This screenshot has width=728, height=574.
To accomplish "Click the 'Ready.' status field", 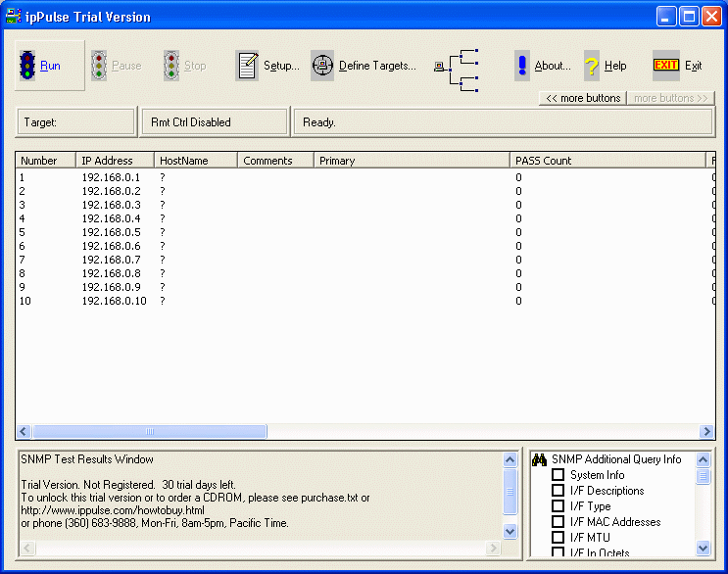I will (x=503, y=122).
